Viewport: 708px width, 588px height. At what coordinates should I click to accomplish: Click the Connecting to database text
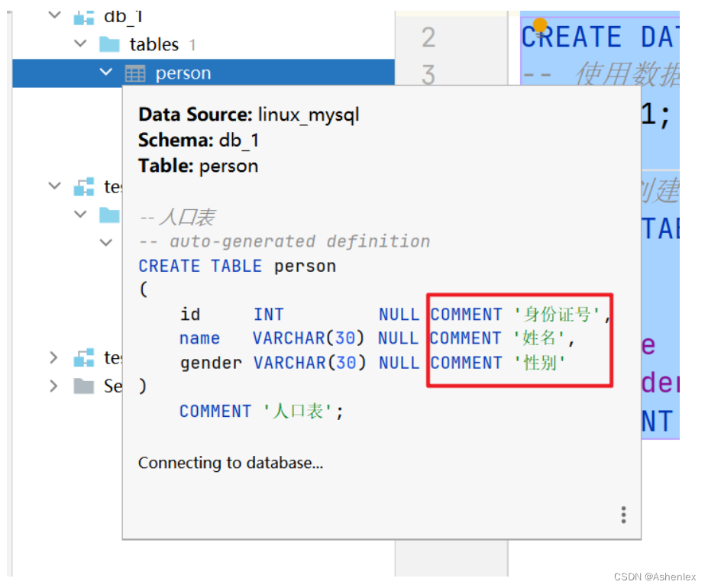tap(230, 463)
